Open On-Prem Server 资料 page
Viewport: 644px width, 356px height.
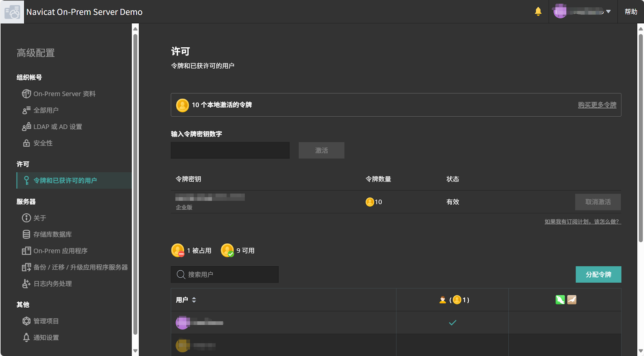pyautogui.click(x=64, y=94)
